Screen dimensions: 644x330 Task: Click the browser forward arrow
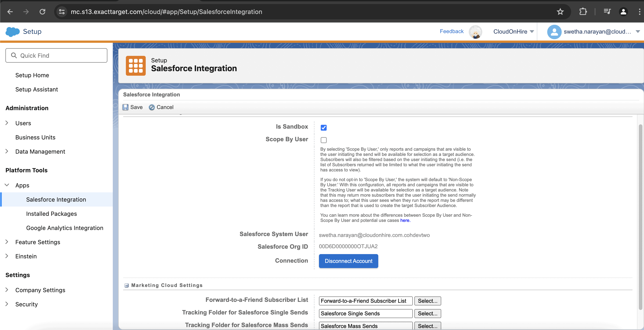[26, 11]
